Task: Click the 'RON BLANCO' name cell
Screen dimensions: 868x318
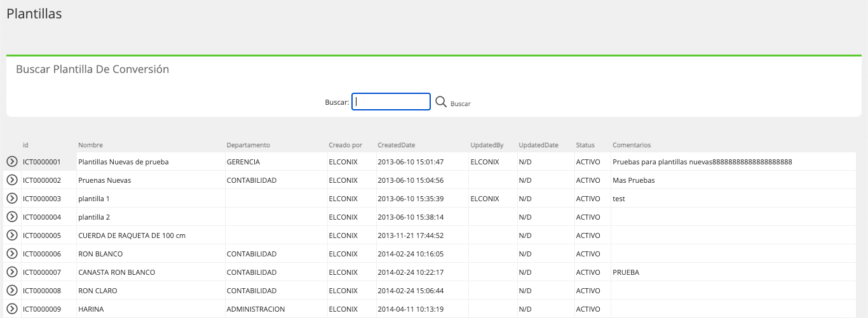Action: point(151,254)
